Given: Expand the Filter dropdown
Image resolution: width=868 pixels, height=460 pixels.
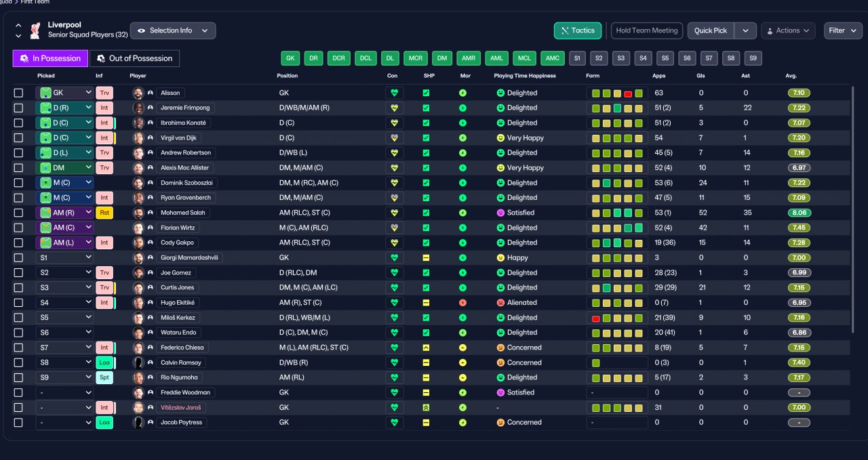Looking at the screenshot, I should pyautogui.click(x=843, y=30).
